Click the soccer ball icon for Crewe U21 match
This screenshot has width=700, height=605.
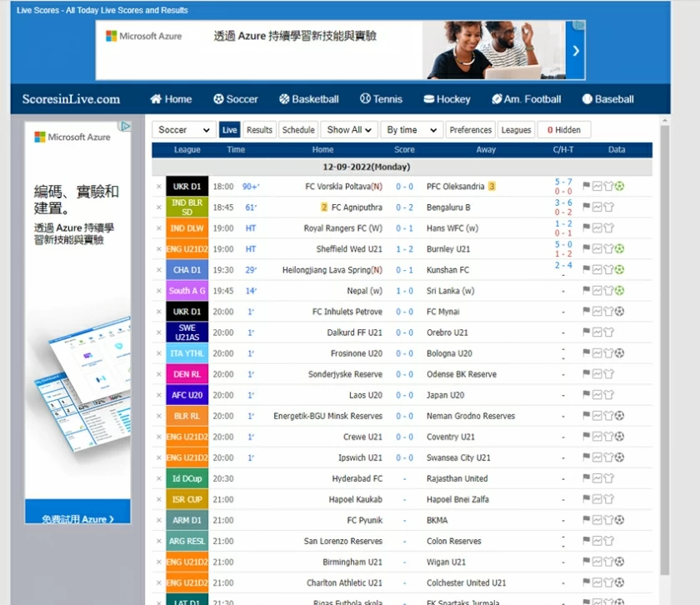[619, 437]
